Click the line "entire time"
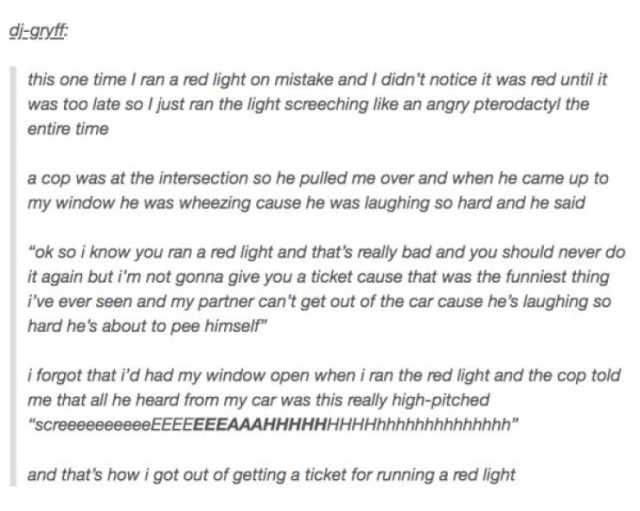The image size is (640, 511). pos(68,129)
